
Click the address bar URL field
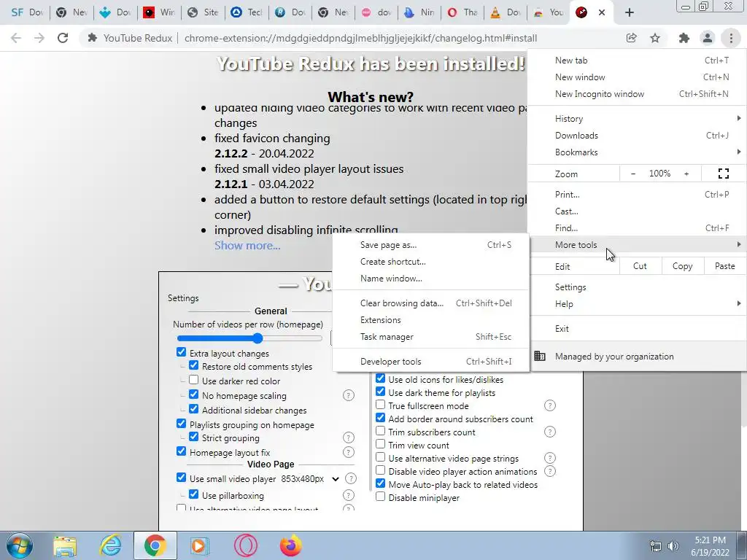tap(360, 38)
